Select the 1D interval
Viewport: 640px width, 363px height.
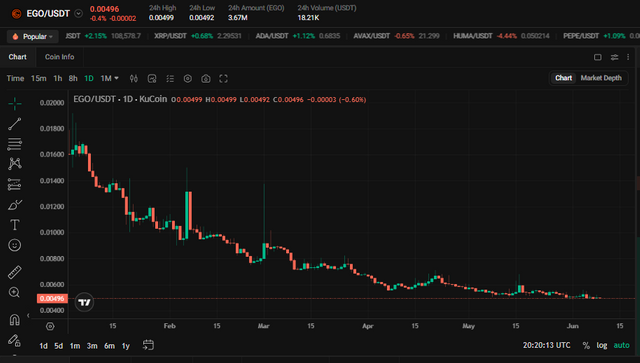(x=89, y=78)
